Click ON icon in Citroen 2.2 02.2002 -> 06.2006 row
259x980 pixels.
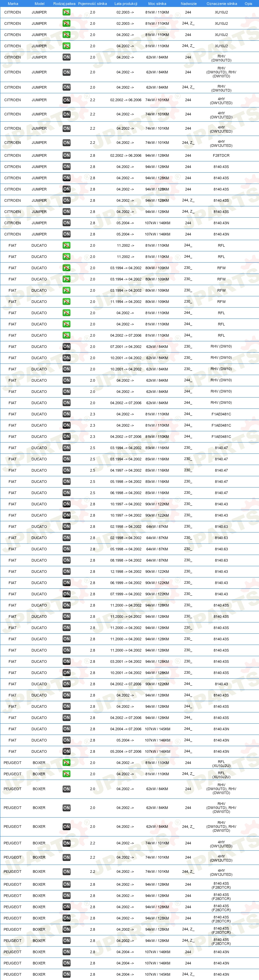66,100
